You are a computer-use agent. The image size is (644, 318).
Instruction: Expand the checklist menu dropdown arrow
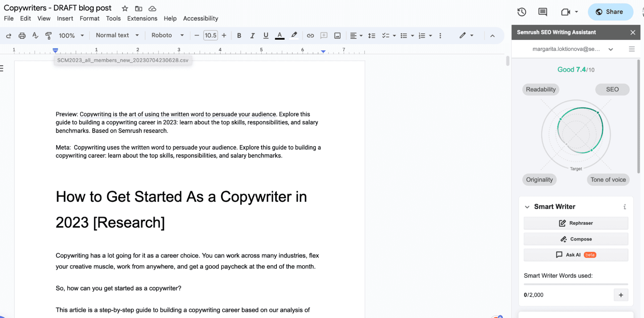[x=394, y=36]
